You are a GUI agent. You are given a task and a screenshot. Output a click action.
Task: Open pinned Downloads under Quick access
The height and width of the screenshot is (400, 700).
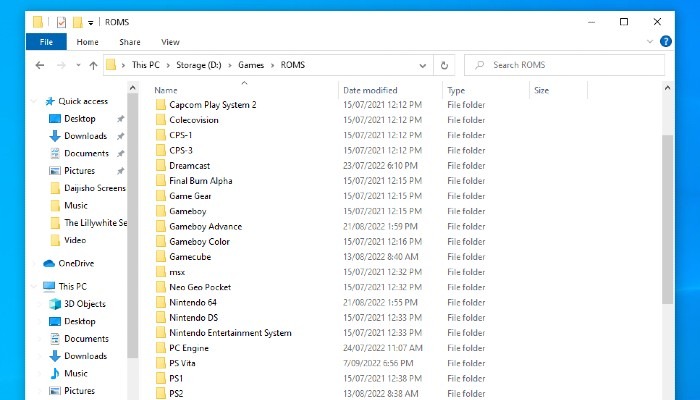point(85,136)
